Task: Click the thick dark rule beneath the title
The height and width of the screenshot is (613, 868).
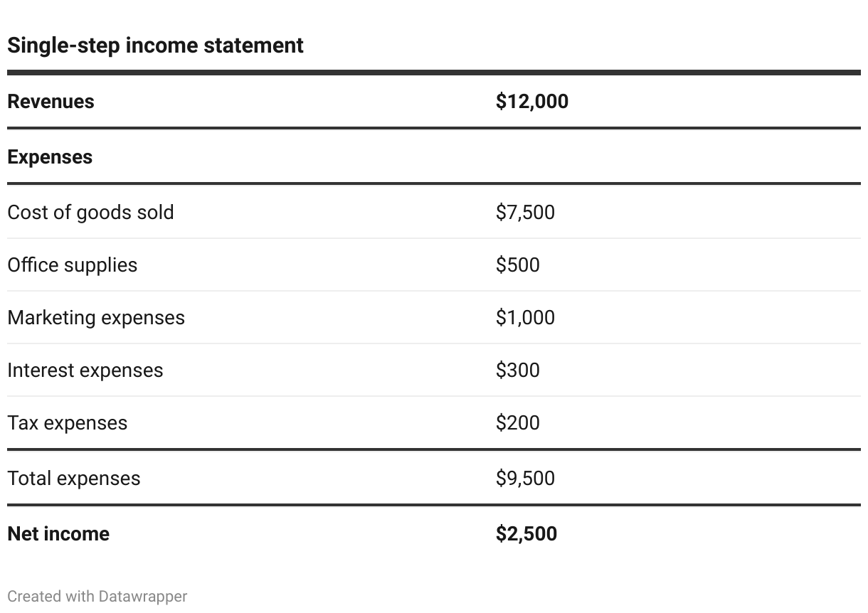Action: 433,73
